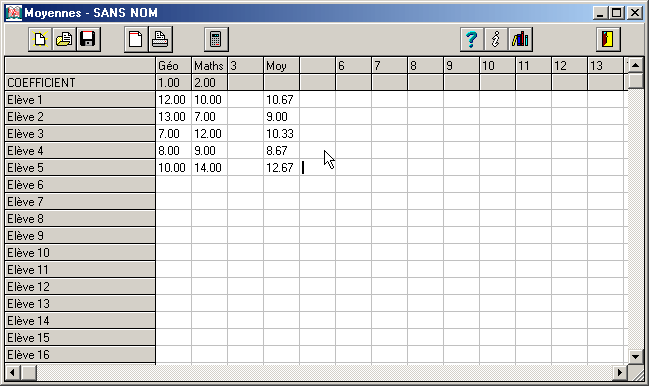This screenshot has height=386, width=649.
Task: Select the 'Elève 2' row header
Action: [x=80, y=117]
